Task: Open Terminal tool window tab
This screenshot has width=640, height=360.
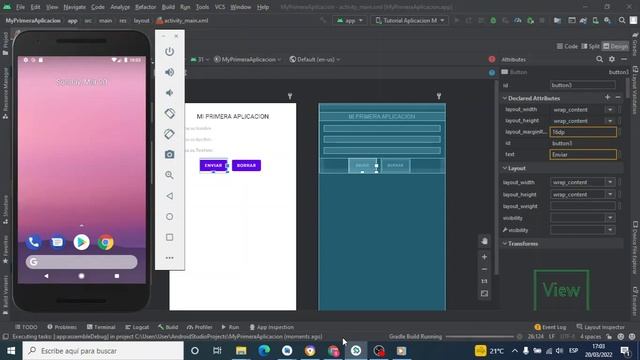Action: point(101,327)
